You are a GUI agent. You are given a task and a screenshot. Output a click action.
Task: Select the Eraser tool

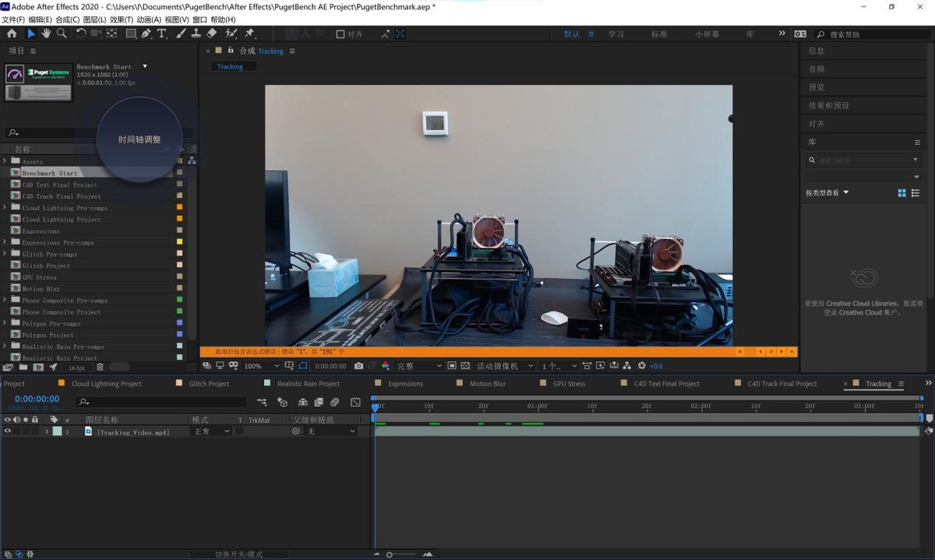(x=211, y=33)
